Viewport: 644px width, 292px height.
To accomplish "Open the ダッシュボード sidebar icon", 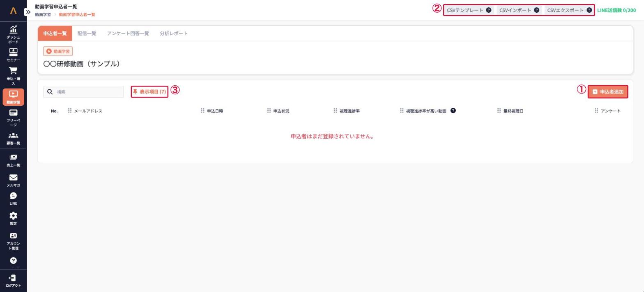I will pyautogui.click(x=13, y=34).
